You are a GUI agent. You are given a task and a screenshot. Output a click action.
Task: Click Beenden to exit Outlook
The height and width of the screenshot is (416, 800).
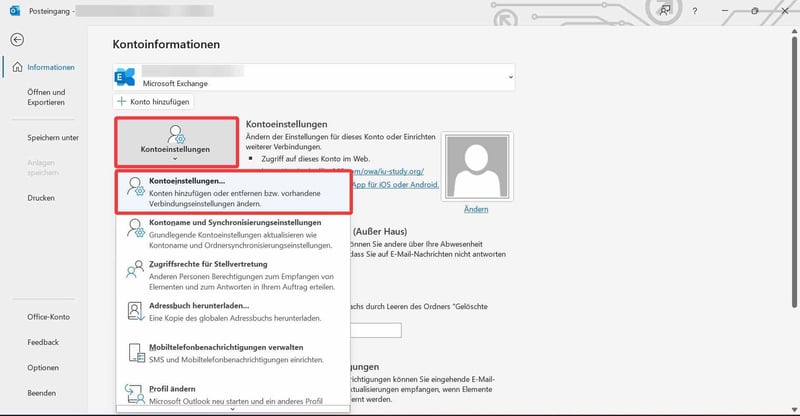point(42,393)
